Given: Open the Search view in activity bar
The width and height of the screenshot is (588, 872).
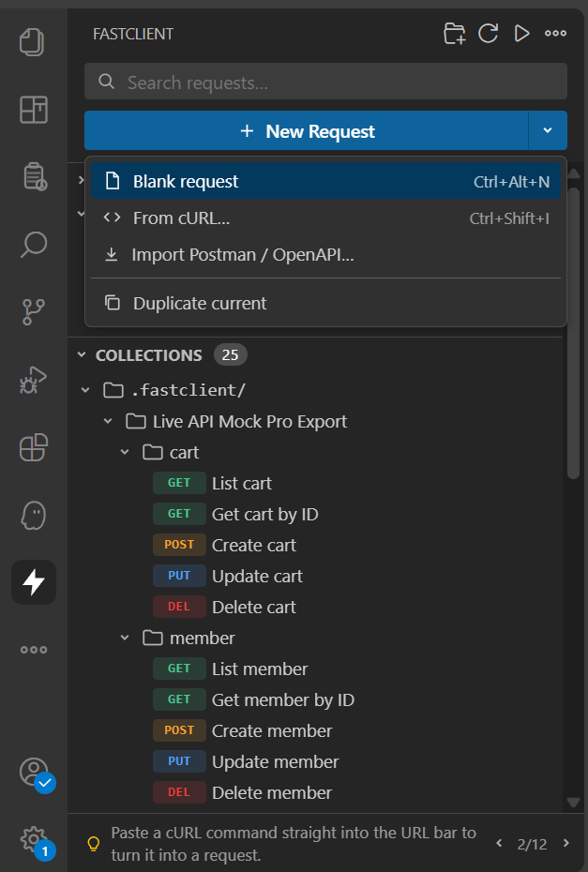Looking at the screenshot, I should (34, 245).
